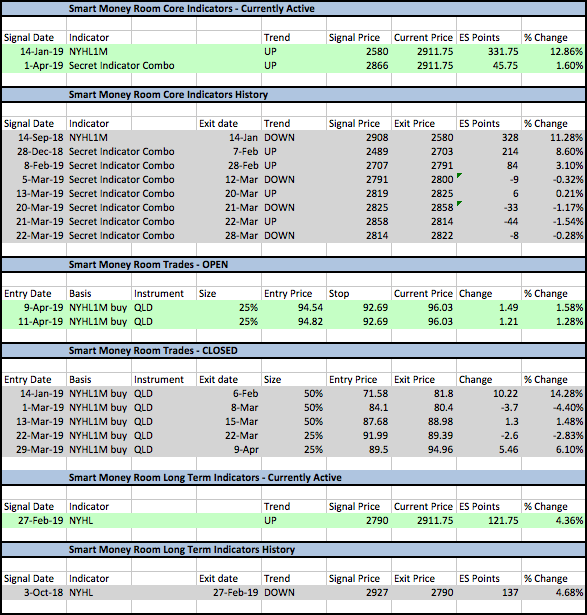Image resolution: width=587 pixels, height=615 pixels.
Task: Select exit price 2800 with green marker
Action: tap(442, 180)
